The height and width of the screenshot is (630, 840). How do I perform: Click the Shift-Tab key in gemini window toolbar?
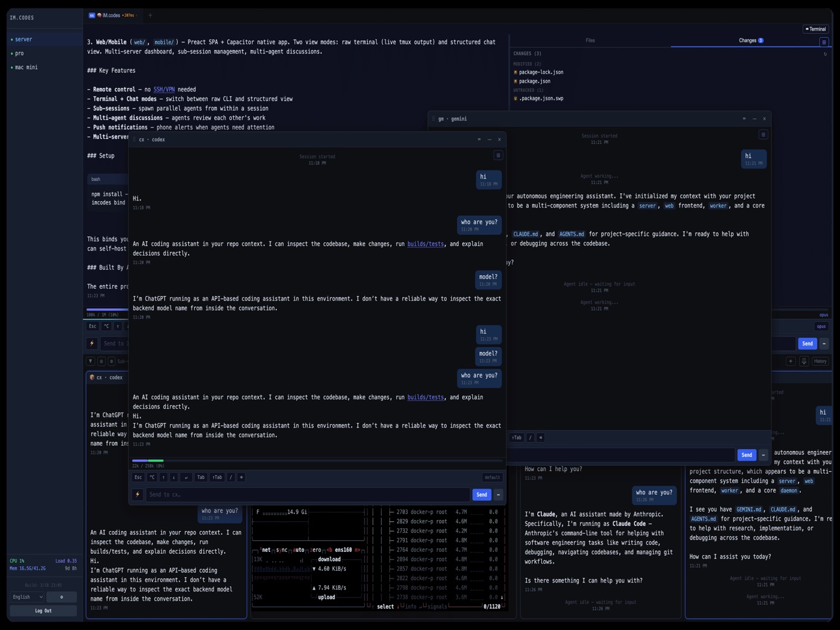click(x=516, y=437)
